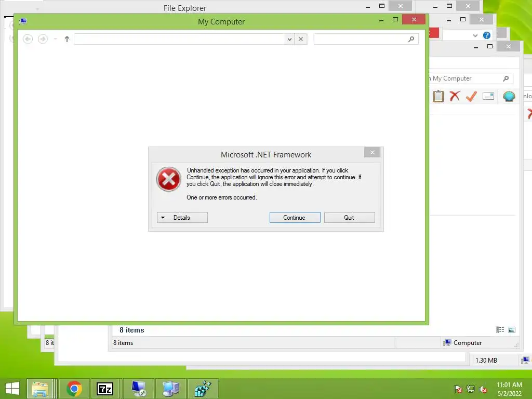Switch to details view in status bar
This screenshot has width=532, height=399.
point(500,330)
